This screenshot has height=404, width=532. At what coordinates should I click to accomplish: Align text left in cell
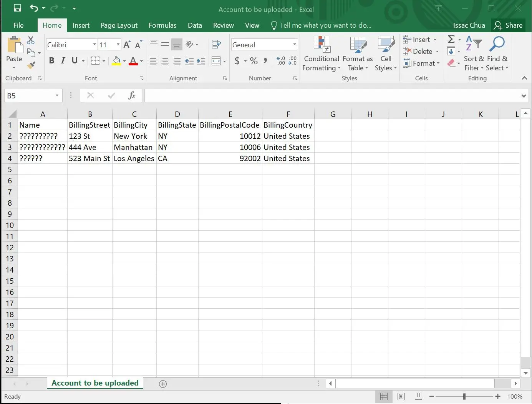154,61
